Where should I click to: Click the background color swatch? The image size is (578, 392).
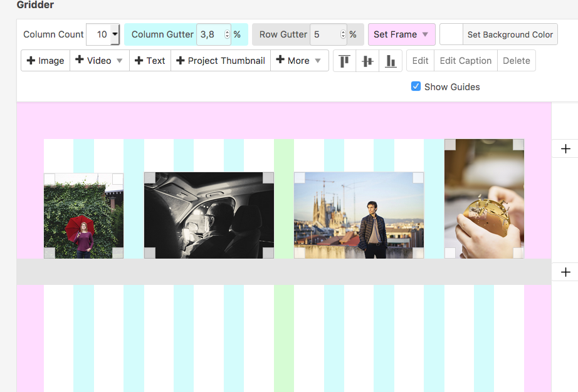[451, 34]
